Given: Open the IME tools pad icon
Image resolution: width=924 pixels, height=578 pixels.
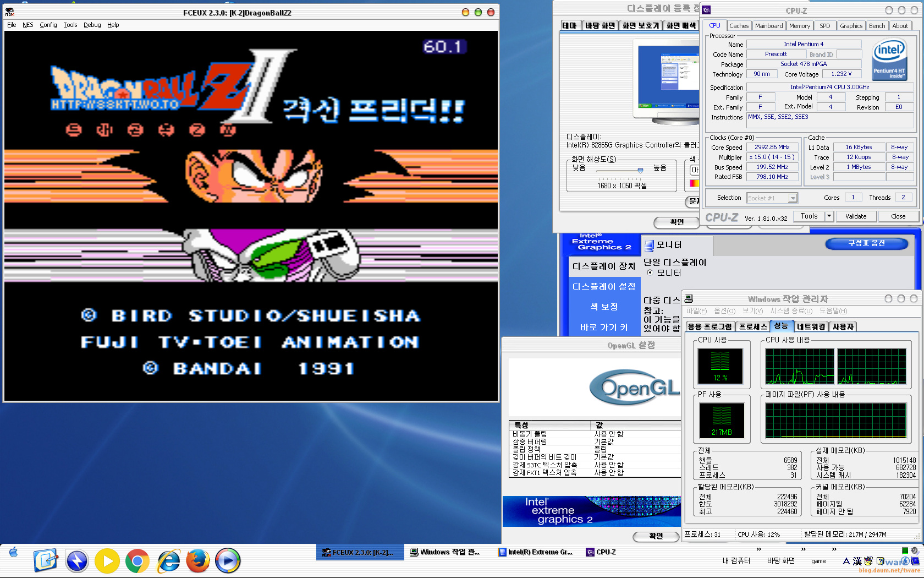Looking at the screenshot, I should coord(868,561).
